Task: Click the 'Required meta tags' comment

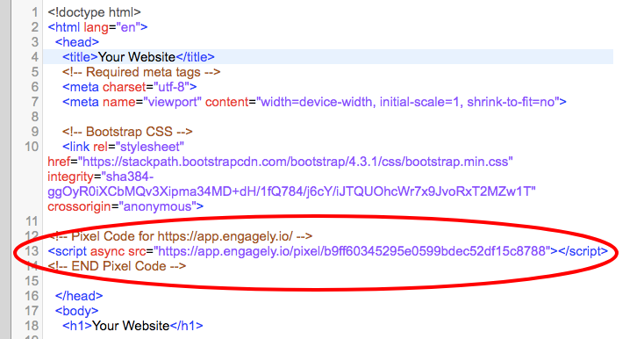Action: (141, 72)
